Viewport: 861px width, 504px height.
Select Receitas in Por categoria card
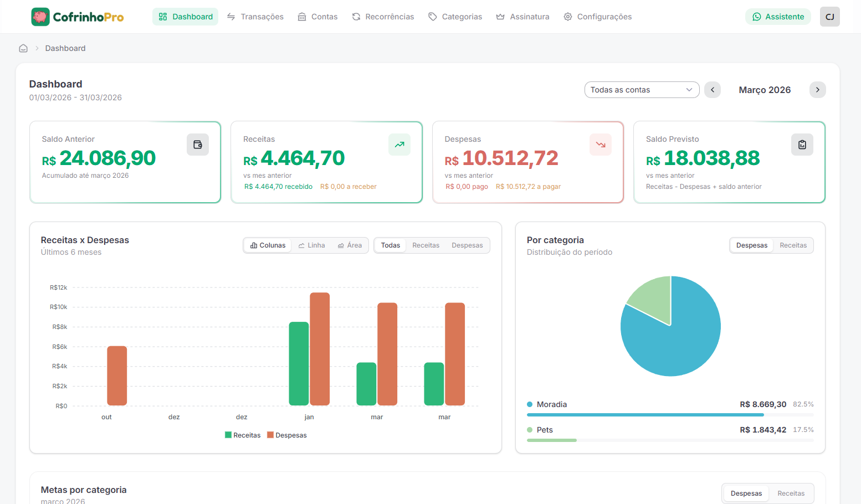tap(793, 245)
